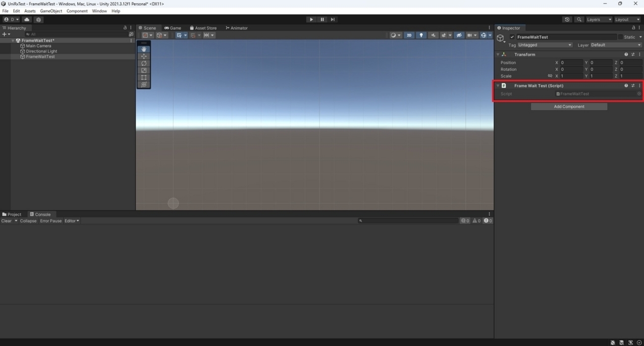
Task: Open the Layers dropdown
Action: (x=598, y=19)
